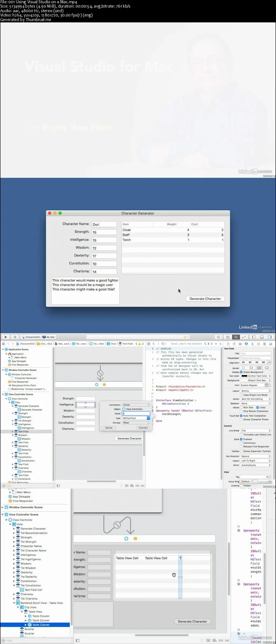Image resolution: width=276 pixels, height=644 pixels.
Task: Click the View breadcrumb in jump bar
Action: click(x=112, y=344)
